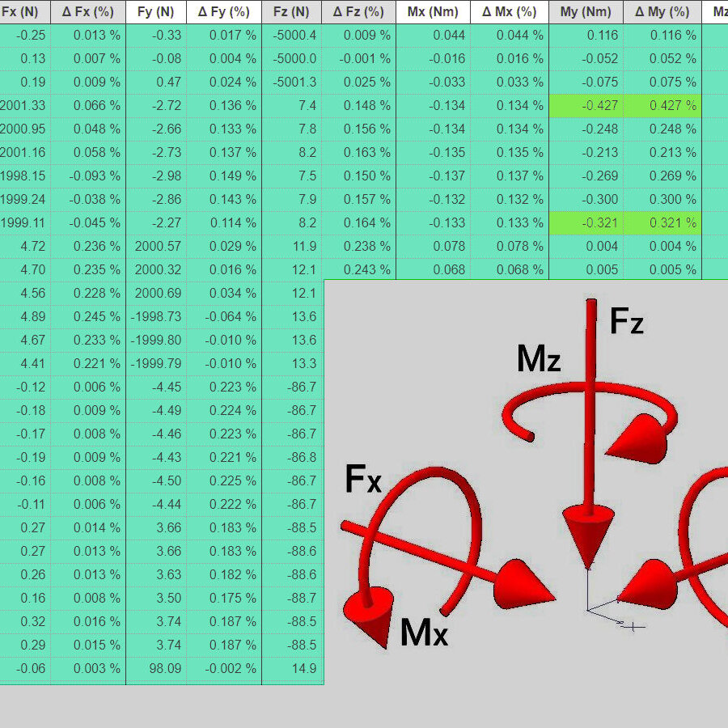This screenshot has height=728, width=728.
Task: Click the Fz (N) column header
Action: coord(290,12)
